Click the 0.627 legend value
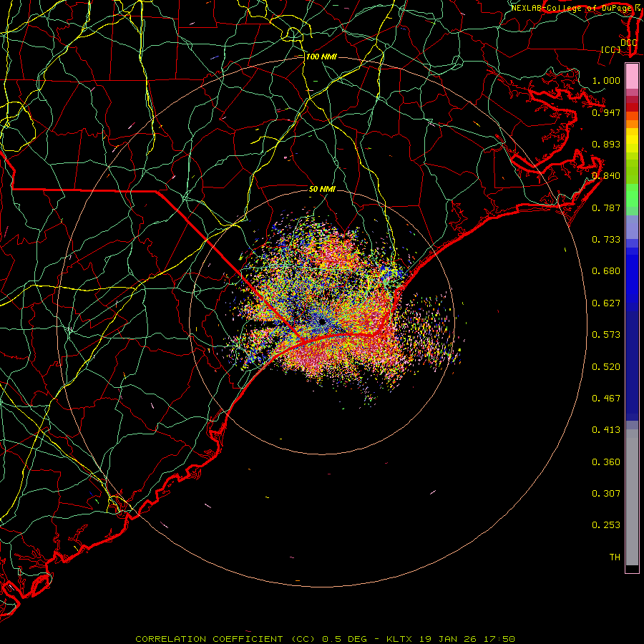The width and height of the screenshot is (644, 644). point(606,303)
